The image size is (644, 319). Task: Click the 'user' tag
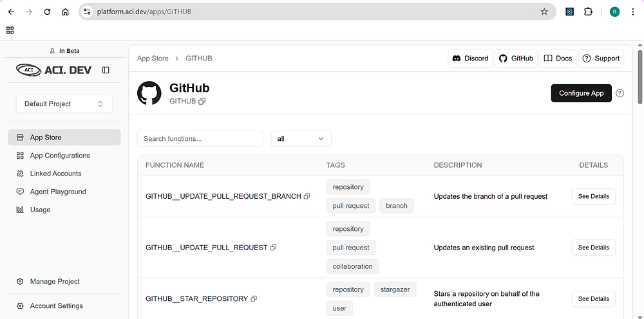(339, 308)
